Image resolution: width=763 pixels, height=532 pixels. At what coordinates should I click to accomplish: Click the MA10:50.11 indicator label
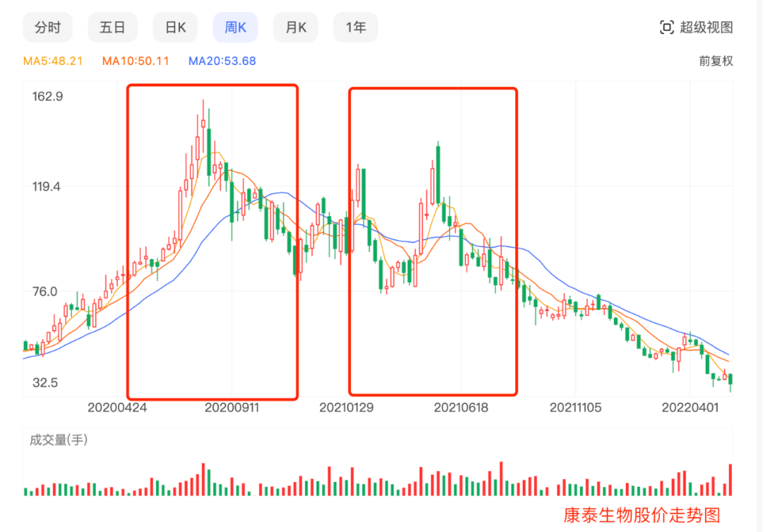point(136,61)
